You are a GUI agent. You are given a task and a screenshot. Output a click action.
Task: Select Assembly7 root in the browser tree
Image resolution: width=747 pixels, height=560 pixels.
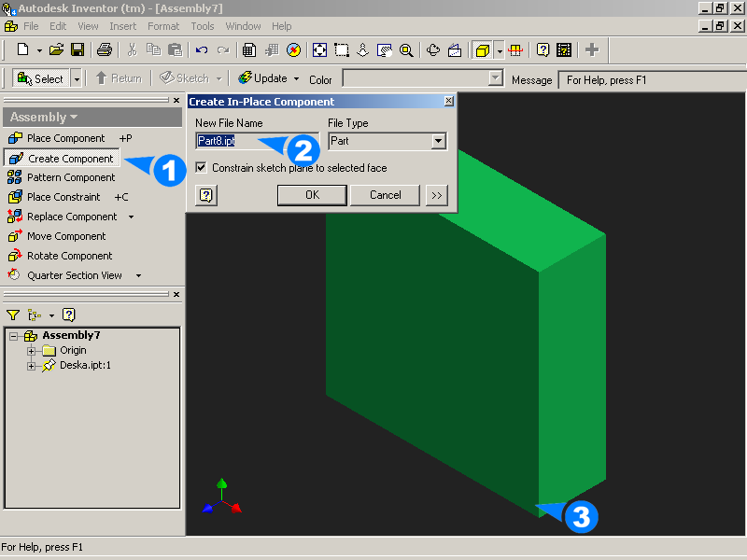tap(71, 335)
